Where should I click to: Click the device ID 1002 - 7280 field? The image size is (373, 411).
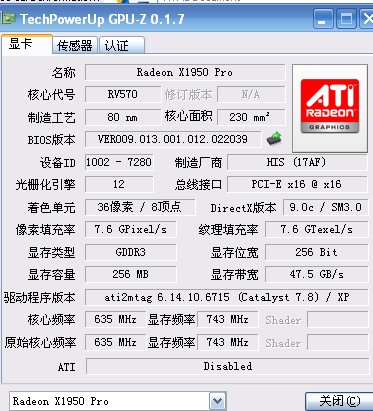click(x=119, y=162)
